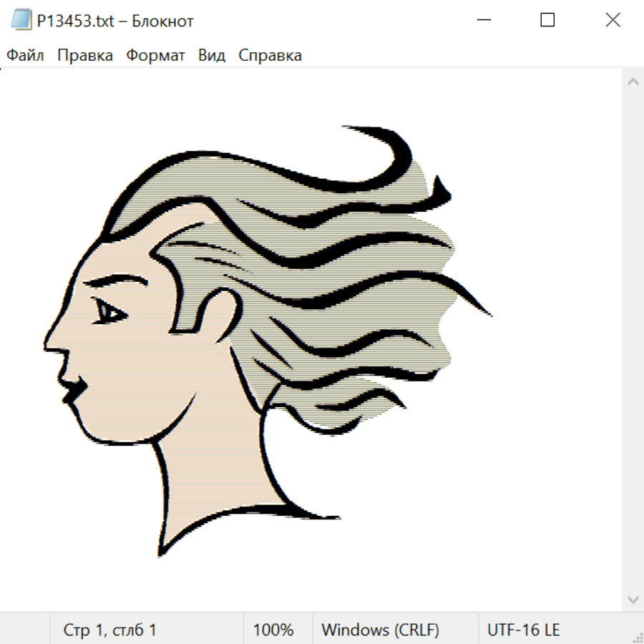644x644 pixels.
Task: Open the Правка menu
Action: [85, 56]
